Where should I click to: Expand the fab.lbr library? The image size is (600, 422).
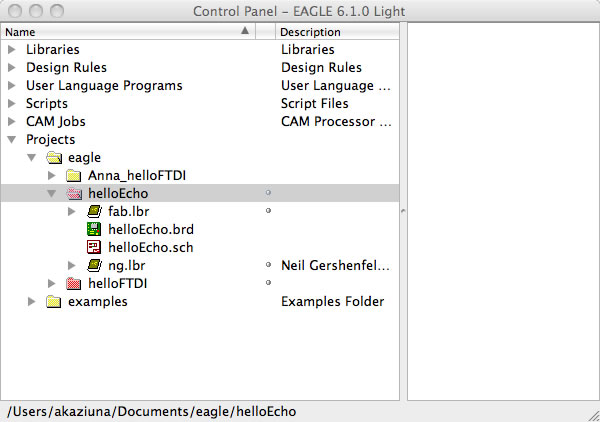click(x=72, y=212)
